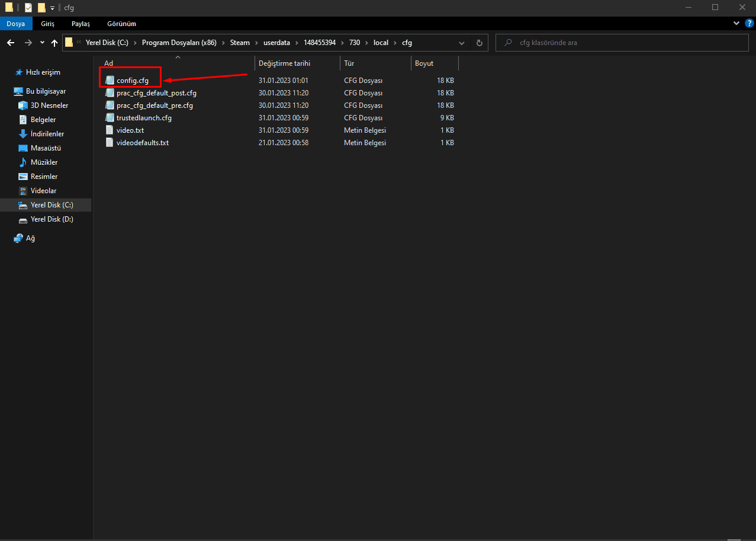Open address bar history dropdown
The width and height of the screenshot is (756, 541).
click(x=462, y=43)
